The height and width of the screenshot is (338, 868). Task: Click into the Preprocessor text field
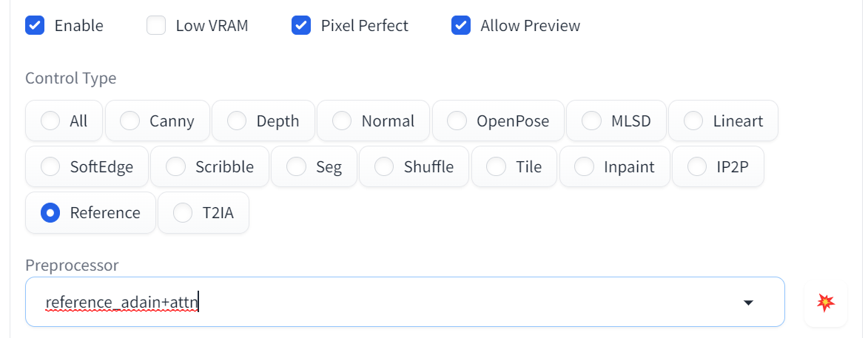[370, 302]
